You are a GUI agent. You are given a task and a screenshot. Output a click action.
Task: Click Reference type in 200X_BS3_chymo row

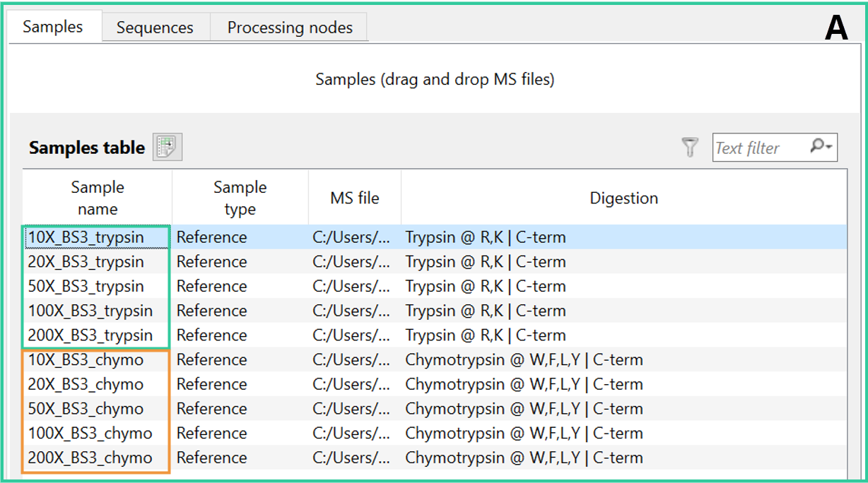pyautogui.click(x=212, y=458)
